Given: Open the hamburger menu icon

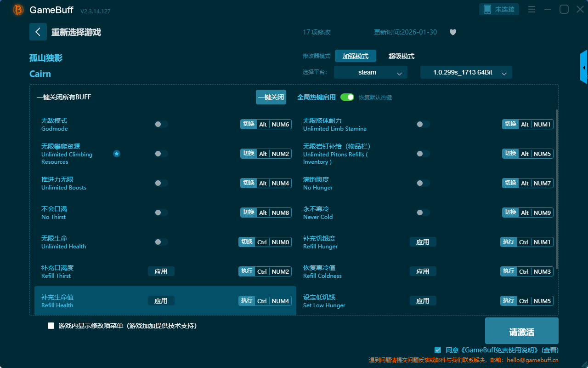Looking at the screenshot, I should [x=531, y=9].
